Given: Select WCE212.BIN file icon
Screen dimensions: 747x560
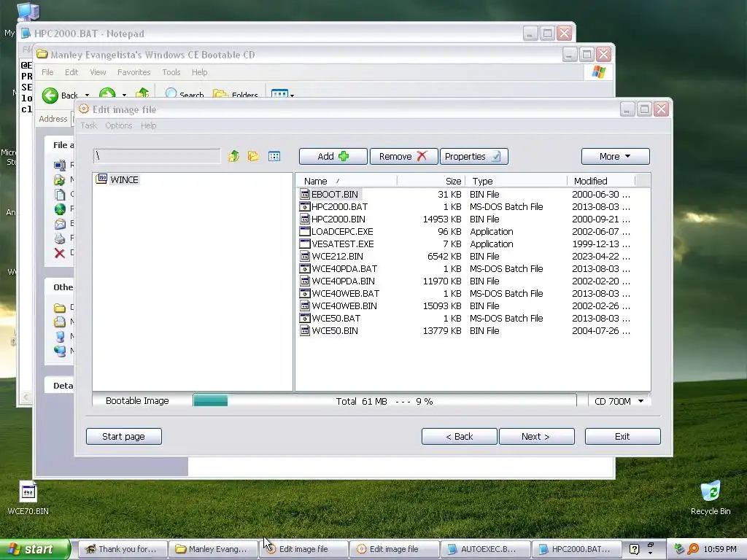Looking at the screenshot, I should pyautogui.click(x=305, y=256).
